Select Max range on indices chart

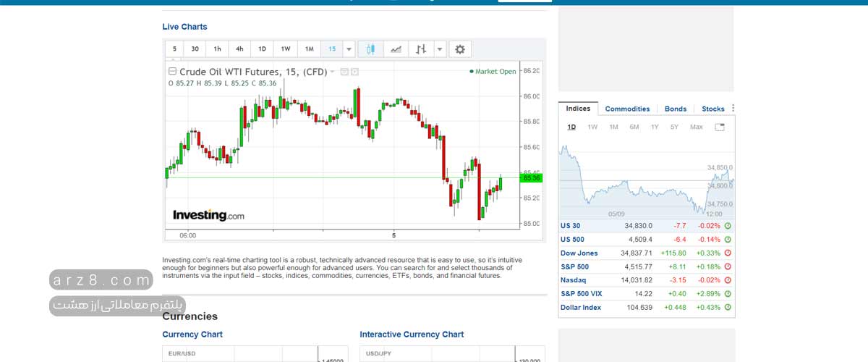[696, 127]
